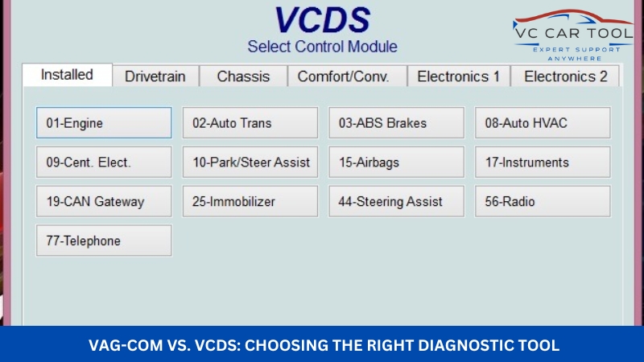Select the 25-Immobilizer module
The image size is (644, 362).
(250, 201)
